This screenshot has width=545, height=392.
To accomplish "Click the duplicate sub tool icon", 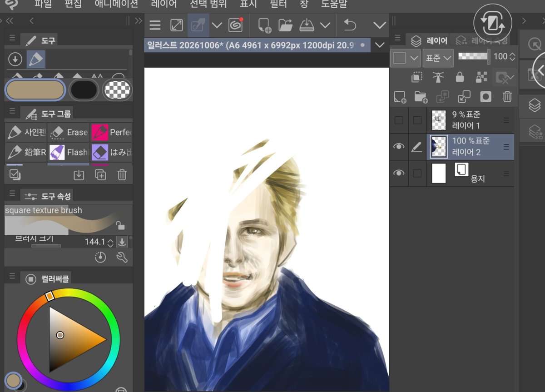I will pyautogui.click(x=100, y=175).
